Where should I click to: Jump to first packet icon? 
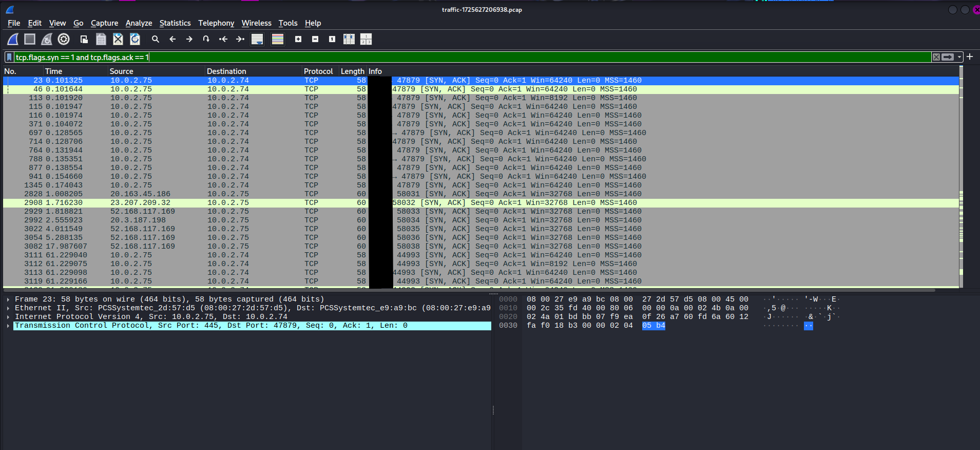(223, 39)
